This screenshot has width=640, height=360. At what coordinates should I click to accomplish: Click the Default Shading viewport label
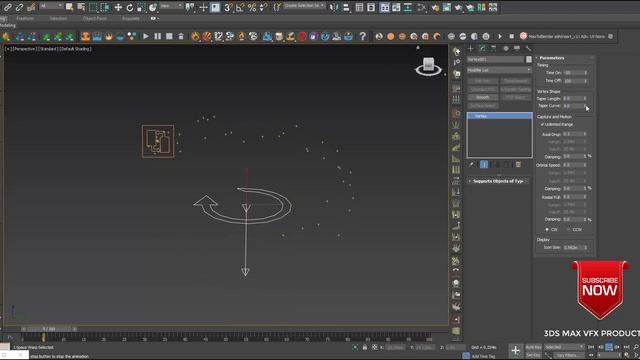tap(76, 49)
